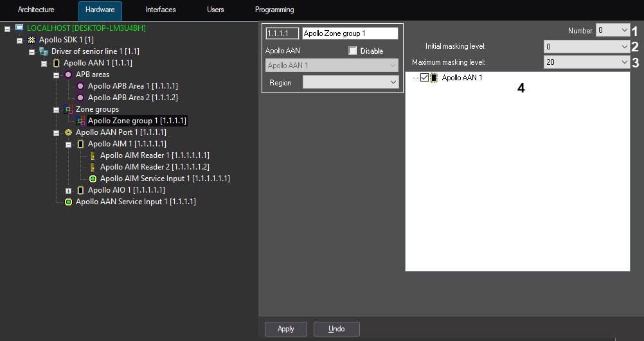Collapse the Apollo AIM 1 node
The image size is (644, 341).
click(x=69, y=144)
